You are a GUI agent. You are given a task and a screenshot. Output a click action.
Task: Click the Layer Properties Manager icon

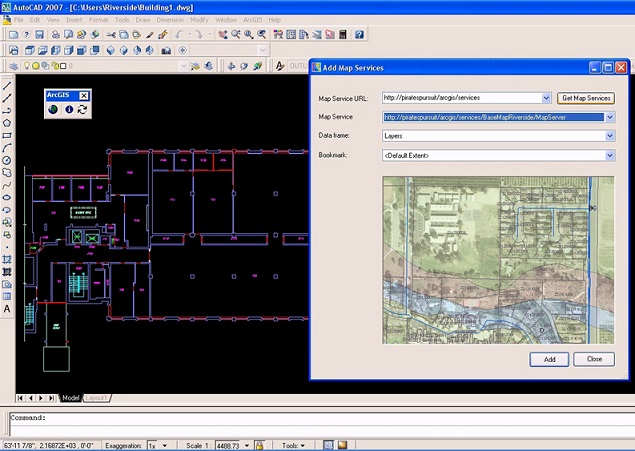[x=13, y=66]
